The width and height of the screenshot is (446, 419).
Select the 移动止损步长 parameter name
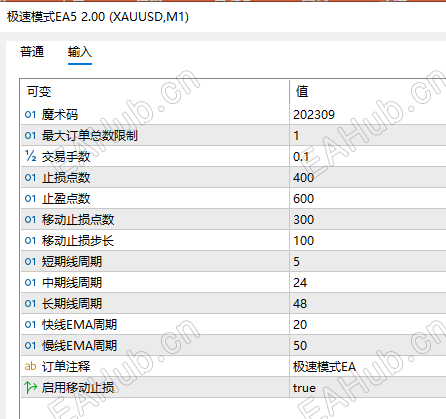[x=78, y=241]
